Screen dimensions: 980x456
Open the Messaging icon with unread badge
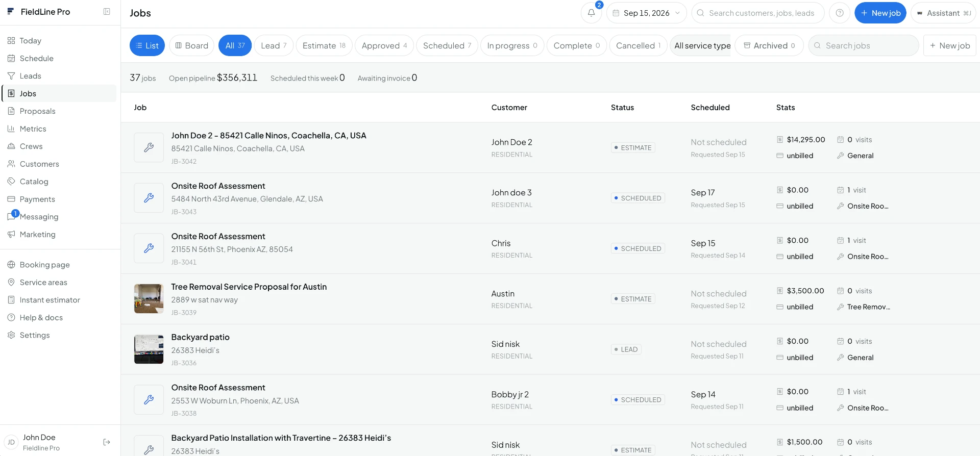[x=12, y=216]
